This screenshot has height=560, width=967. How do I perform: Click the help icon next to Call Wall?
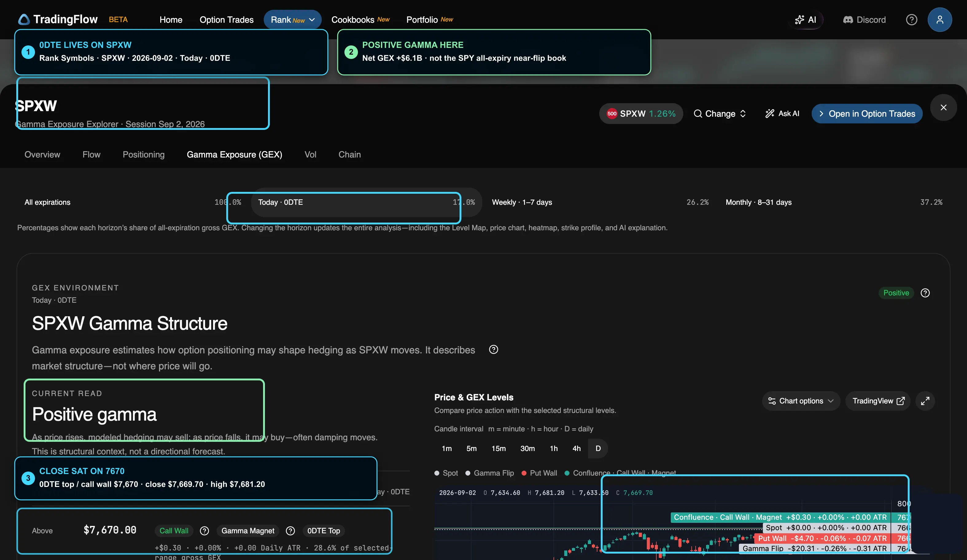click(x=204, y=531)
